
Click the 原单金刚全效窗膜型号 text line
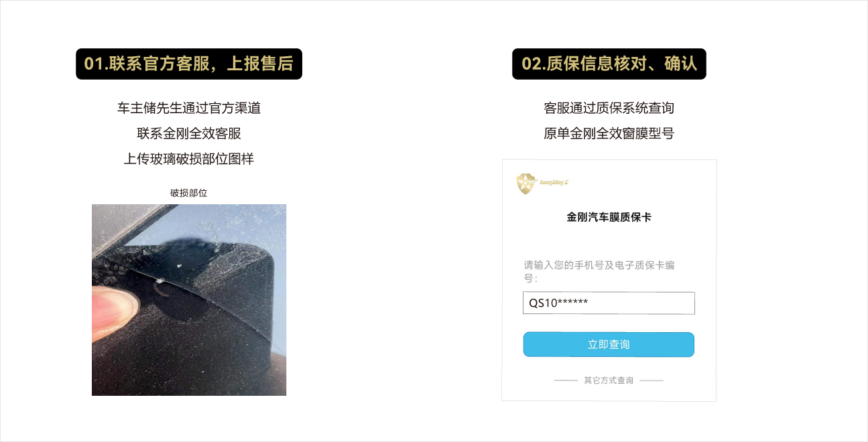609,133
